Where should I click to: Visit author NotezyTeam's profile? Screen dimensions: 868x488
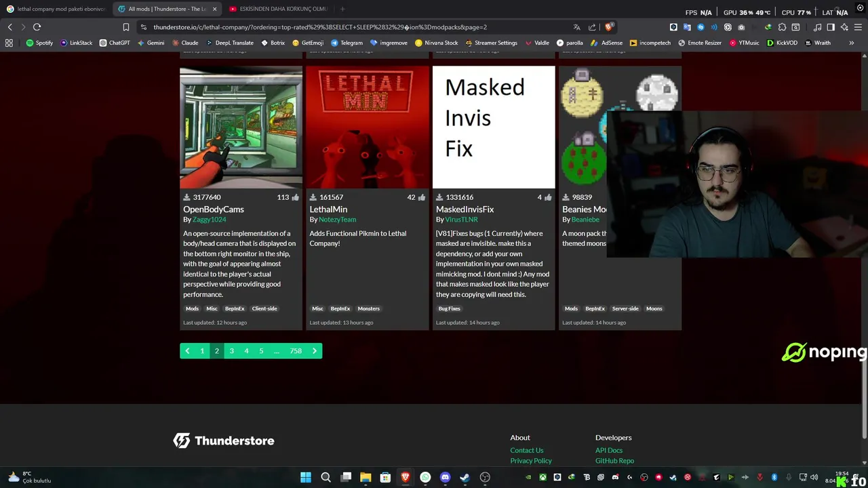[337, 220]
